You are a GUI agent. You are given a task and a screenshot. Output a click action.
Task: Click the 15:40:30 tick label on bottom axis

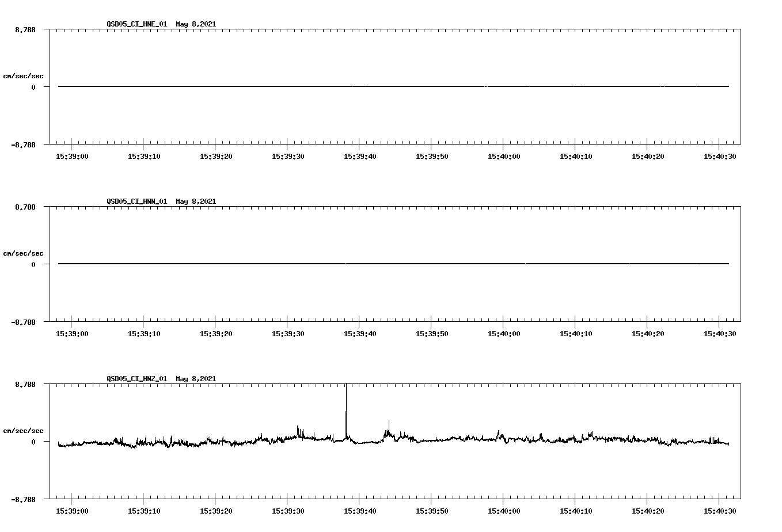point(719,510)
